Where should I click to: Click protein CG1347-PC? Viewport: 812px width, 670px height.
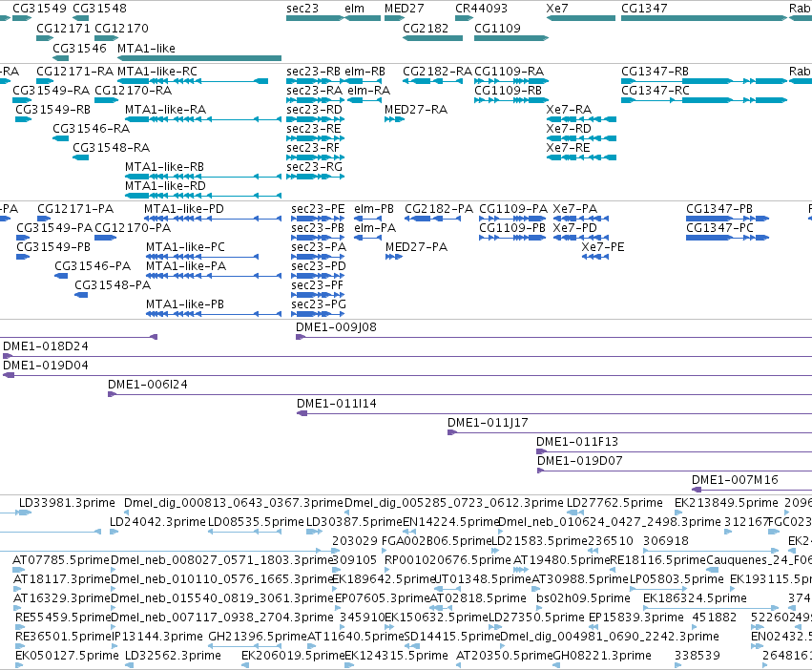tap(728, 238)
